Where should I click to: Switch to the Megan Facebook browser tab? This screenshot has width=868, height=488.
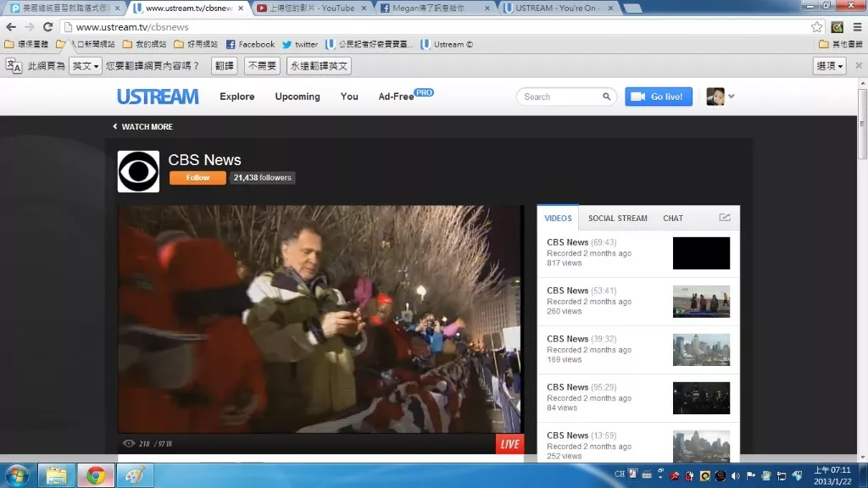[436, 8]
